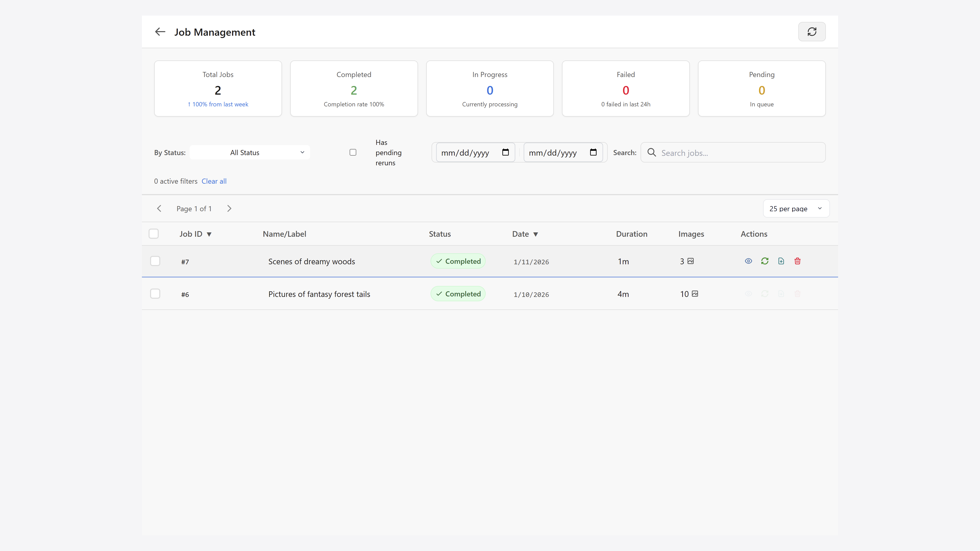Enable the "Has pending reruns" checkbox
This screenshot has height=551, width=980.
(353, 152)
